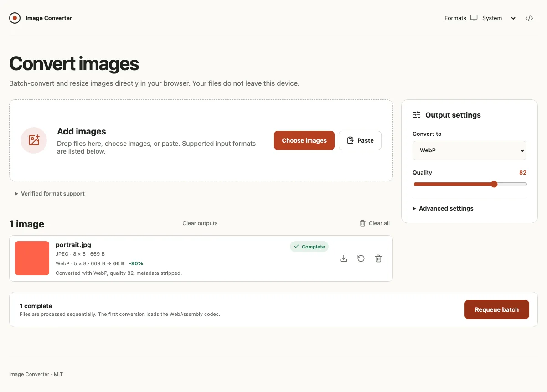Click the red portrait.jpg thumbnail
This screenshot has height=392, width=547.
click(x=32, y=258)
